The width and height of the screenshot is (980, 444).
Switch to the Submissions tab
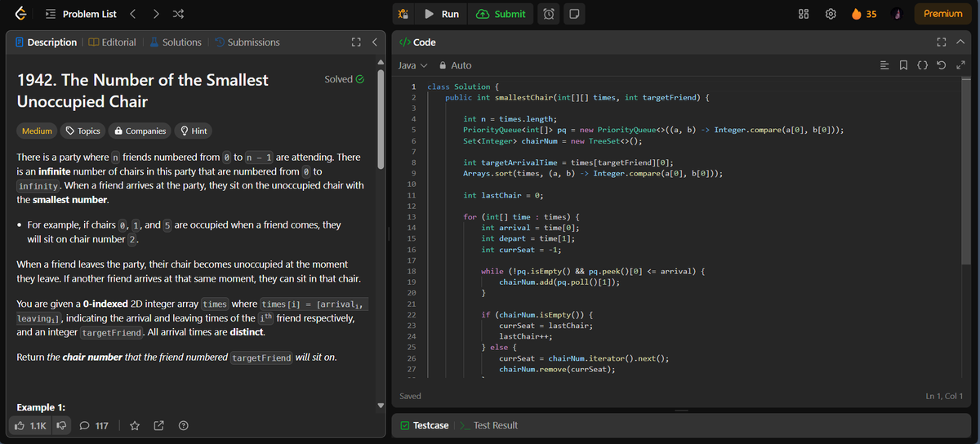point(246,42)
